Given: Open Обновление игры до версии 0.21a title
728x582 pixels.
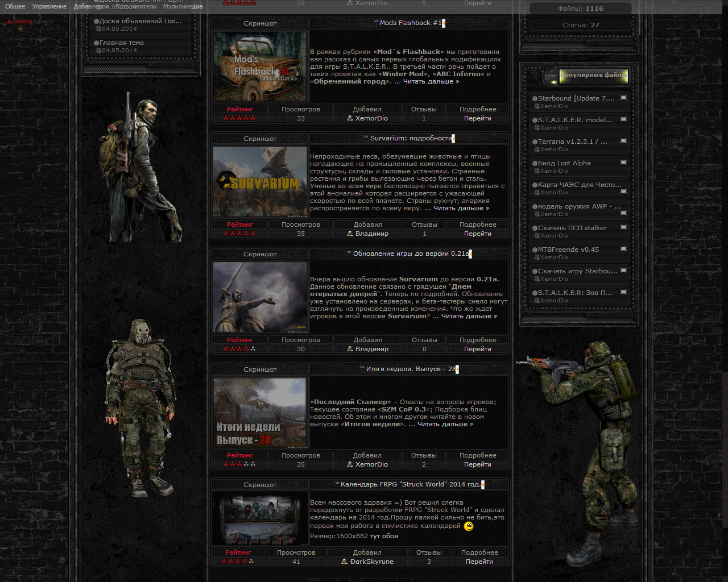Looking at the screenshot, I should [x=411, y=253].
